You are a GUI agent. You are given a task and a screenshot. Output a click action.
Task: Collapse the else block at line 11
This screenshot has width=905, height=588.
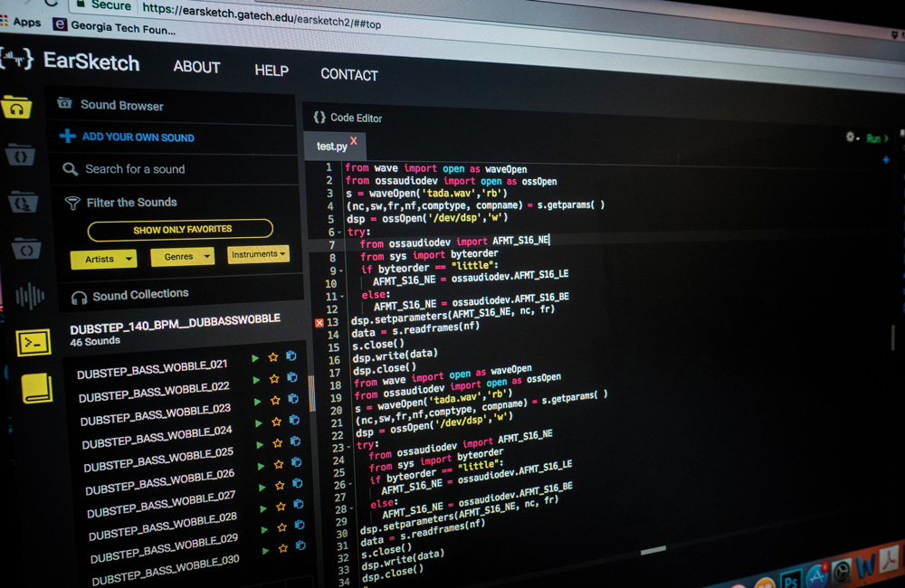coord(342,297)
